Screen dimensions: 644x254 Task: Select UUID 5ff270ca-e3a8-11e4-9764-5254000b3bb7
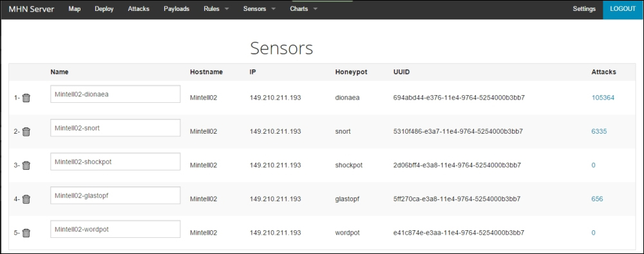(457, 199)
